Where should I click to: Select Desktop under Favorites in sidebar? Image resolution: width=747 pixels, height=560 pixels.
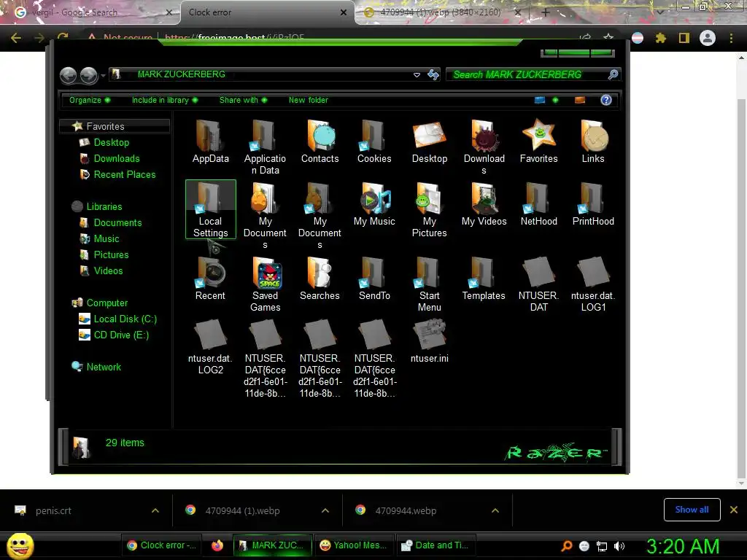click(x=111, y=142)
